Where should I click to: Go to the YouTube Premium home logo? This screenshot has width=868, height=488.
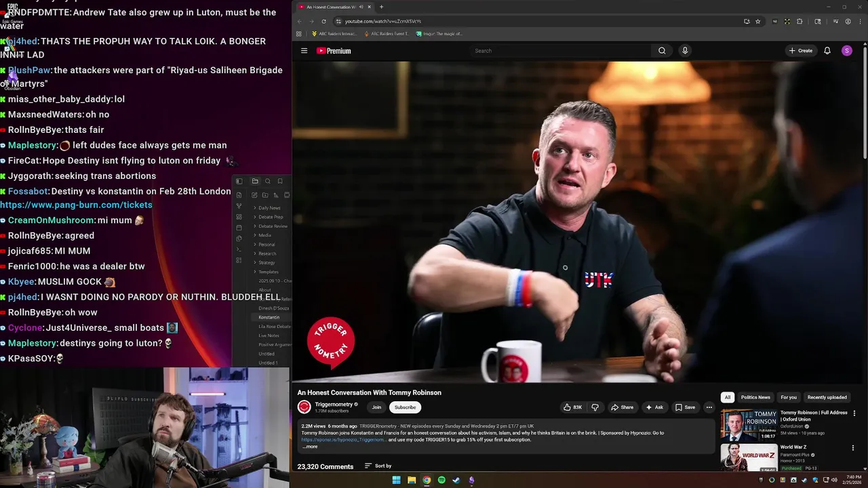point(334,51)
